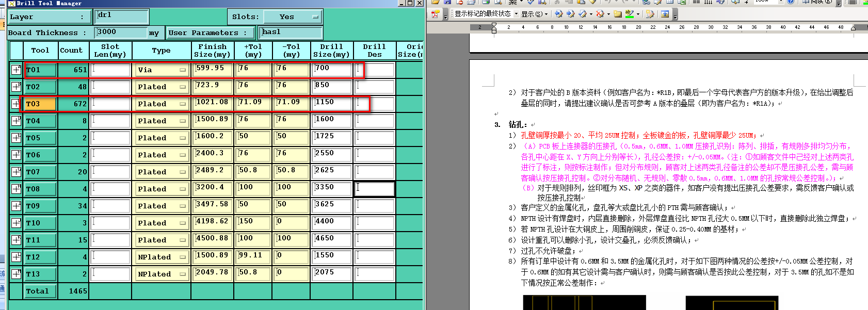Click the Total label button
The image size is (868, 310).
coord(40,291)
